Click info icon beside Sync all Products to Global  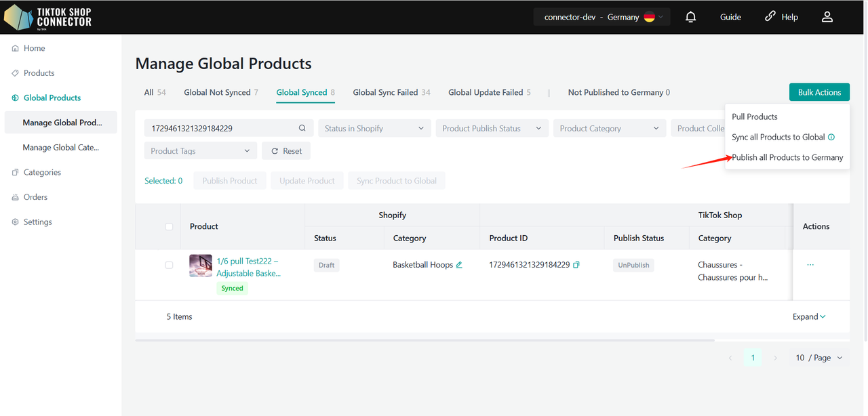pos(831,137)
